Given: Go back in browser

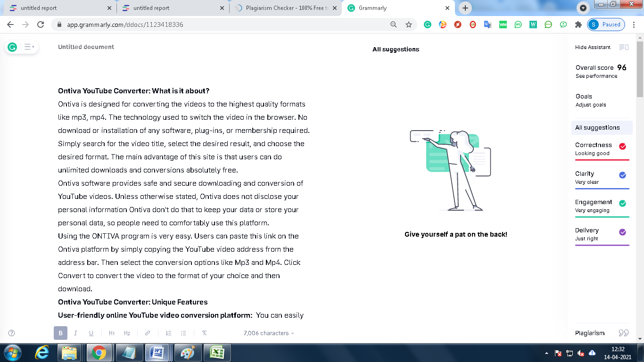Looking at the screenshot, I should coord(10,25).
